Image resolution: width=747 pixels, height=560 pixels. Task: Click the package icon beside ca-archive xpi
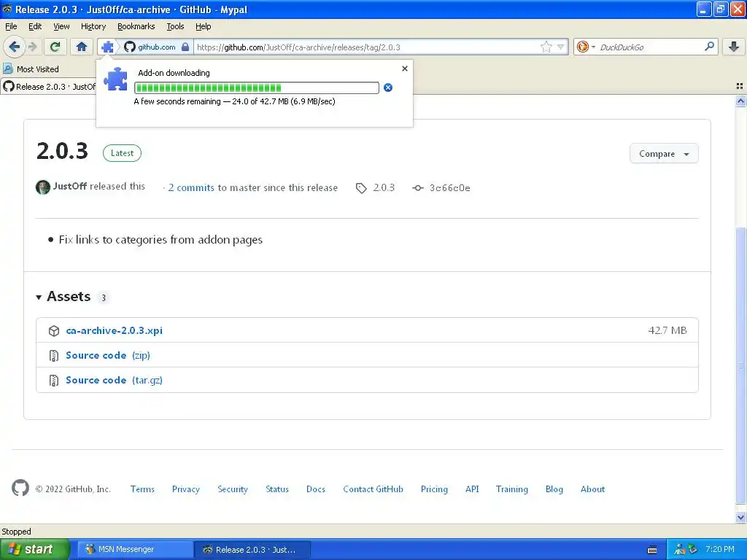54,330
